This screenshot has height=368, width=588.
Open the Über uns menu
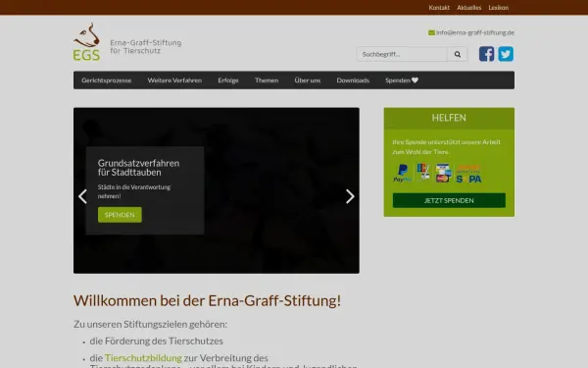[x=308, y=80]
